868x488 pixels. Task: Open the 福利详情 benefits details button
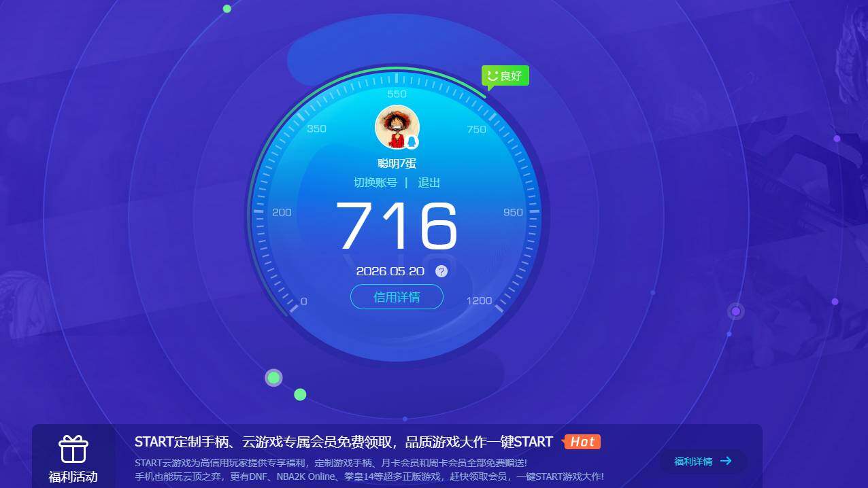pyautogui.click(x=703, y=461)
